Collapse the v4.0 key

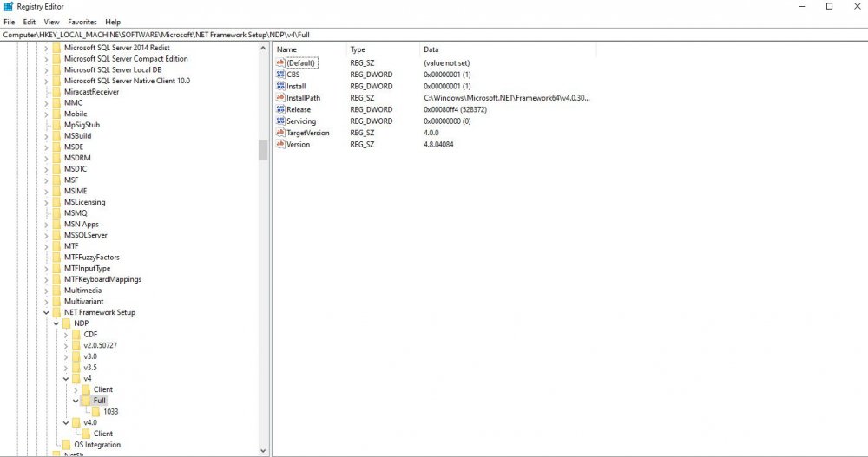[x=66, y=423]
